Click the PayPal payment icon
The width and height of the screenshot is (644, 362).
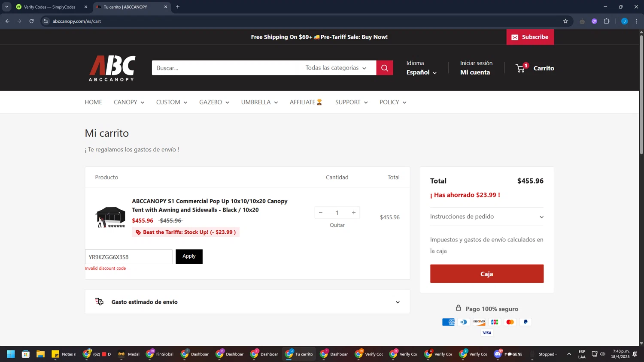pyautogui.click(x=526, y=322)
